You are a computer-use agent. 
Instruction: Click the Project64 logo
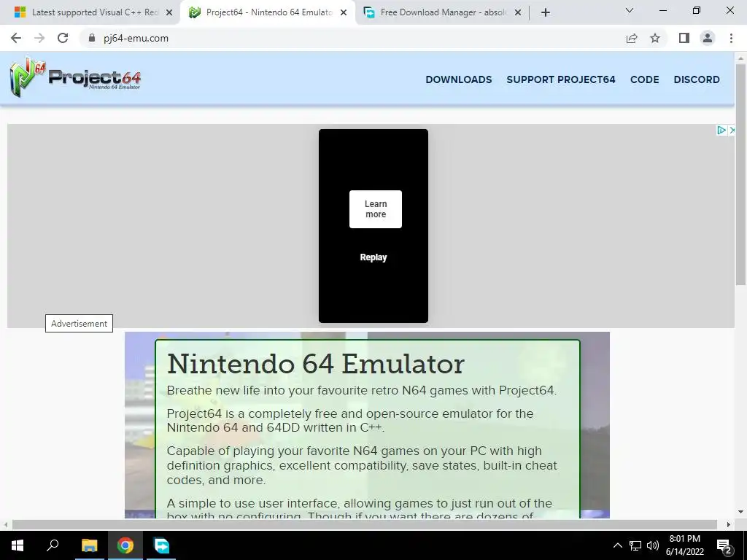75,77
